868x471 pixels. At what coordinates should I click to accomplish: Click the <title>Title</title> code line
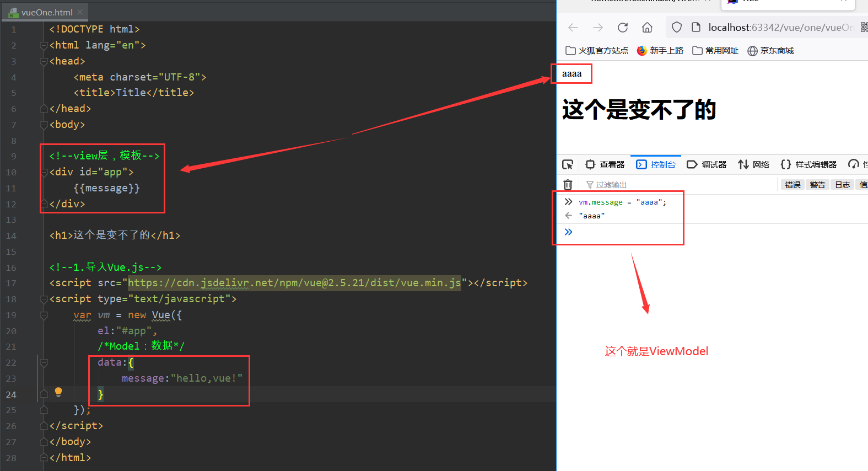(134, 93)
